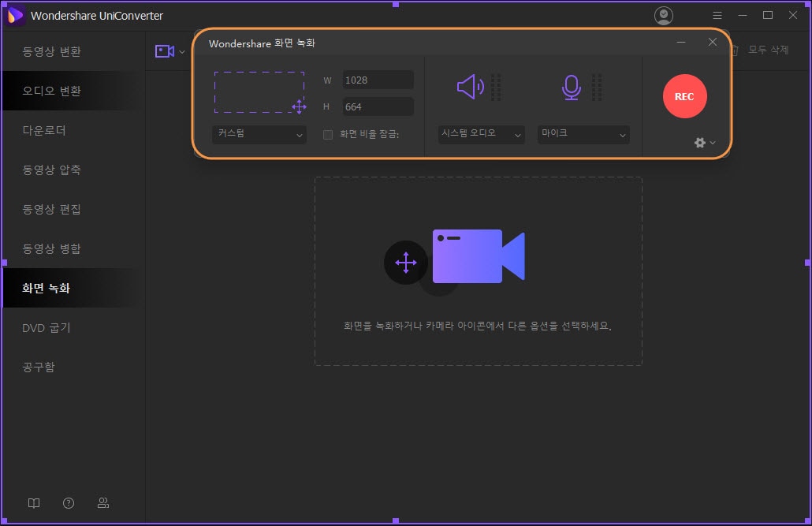The image size is (812, 526).
Task: Enable the 화면 비율 잠금 checkbox
Action: [x=328, y=135]
